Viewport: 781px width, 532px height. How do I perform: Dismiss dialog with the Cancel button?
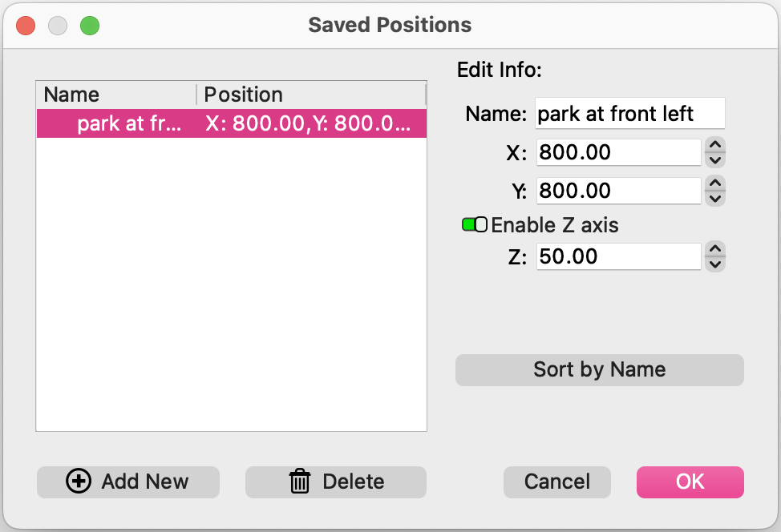[x=556, y=482]
